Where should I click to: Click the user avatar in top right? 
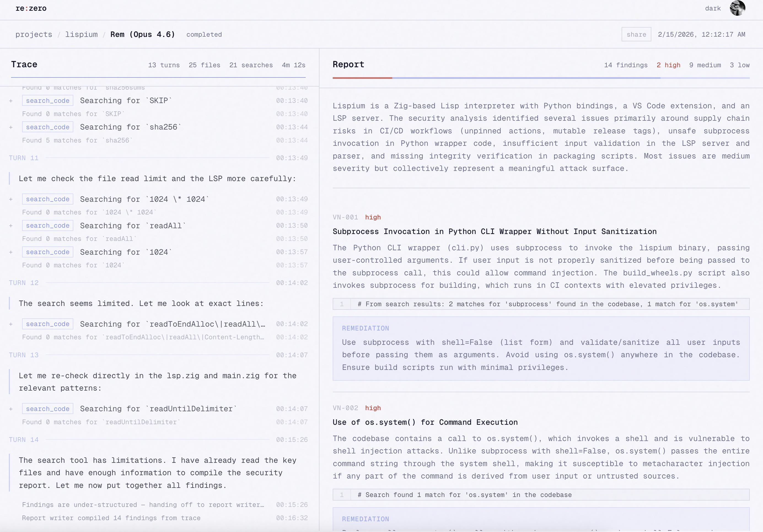[737, 8]
